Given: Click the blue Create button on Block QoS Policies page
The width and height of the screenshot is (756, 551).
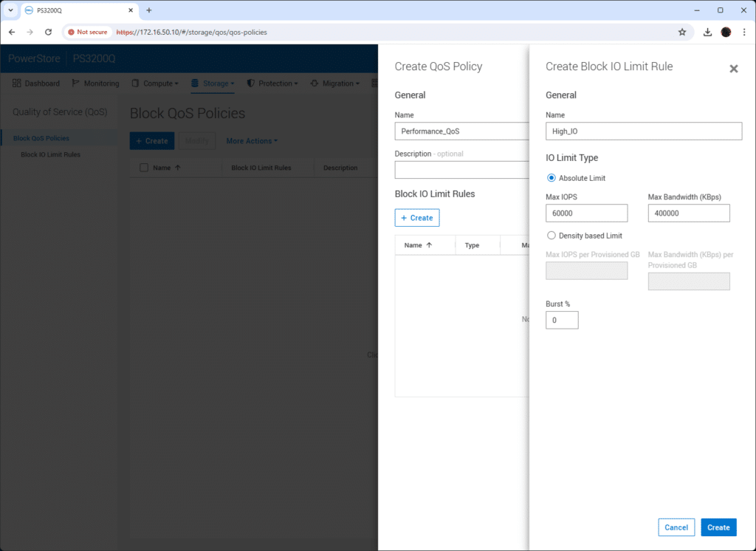Looking at the screenshot, I should pyautogui.click(x=152, y=141).
